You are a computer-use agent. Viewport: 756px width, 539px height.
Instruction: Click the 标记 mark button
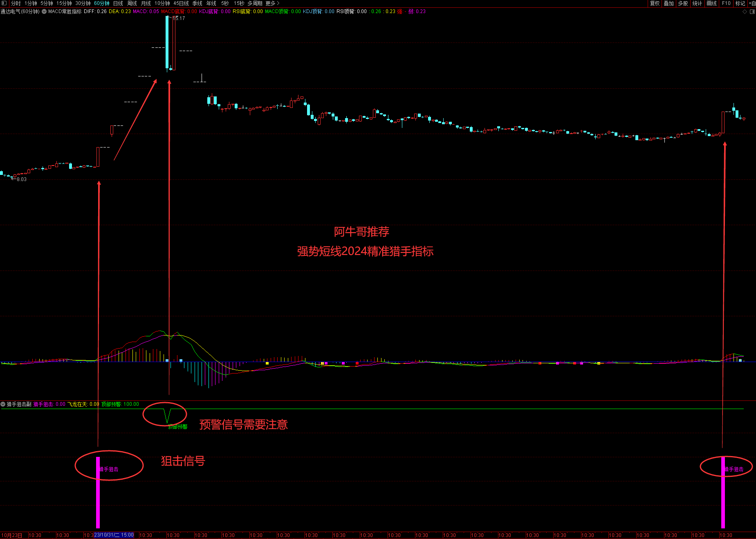coord(740,3)
